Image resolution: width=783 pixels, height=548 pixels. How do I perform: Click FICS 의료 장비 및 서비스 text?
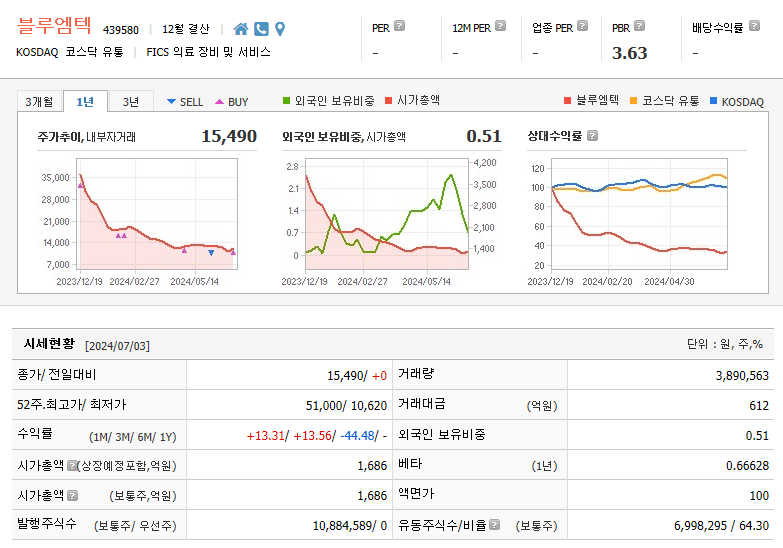point(208,52)
